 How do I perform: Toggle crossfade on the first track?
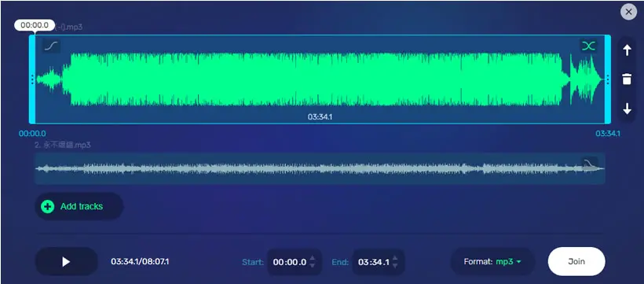coord(588,46)
